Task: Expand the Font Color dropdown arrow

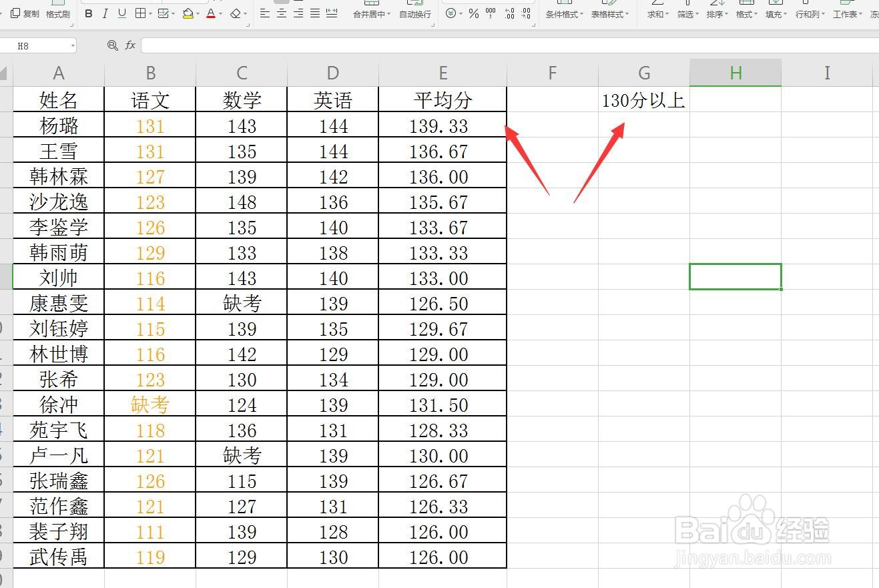Action: (220, 13)
